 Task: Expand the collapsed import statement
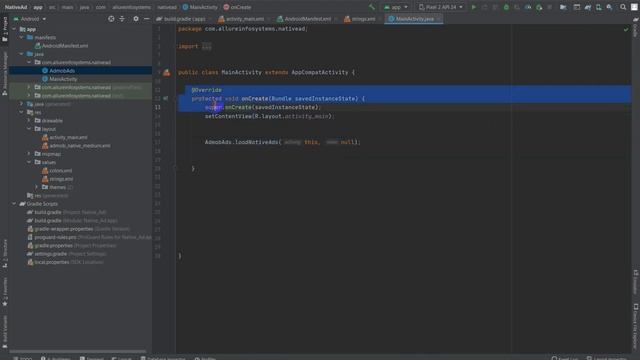(x=207, y=47)
